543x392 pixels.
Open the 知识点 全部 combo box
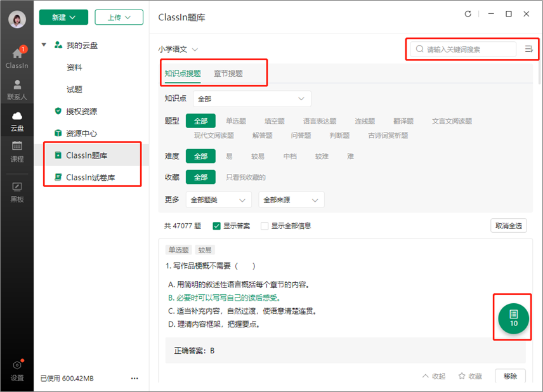click(x=252, y=99)
